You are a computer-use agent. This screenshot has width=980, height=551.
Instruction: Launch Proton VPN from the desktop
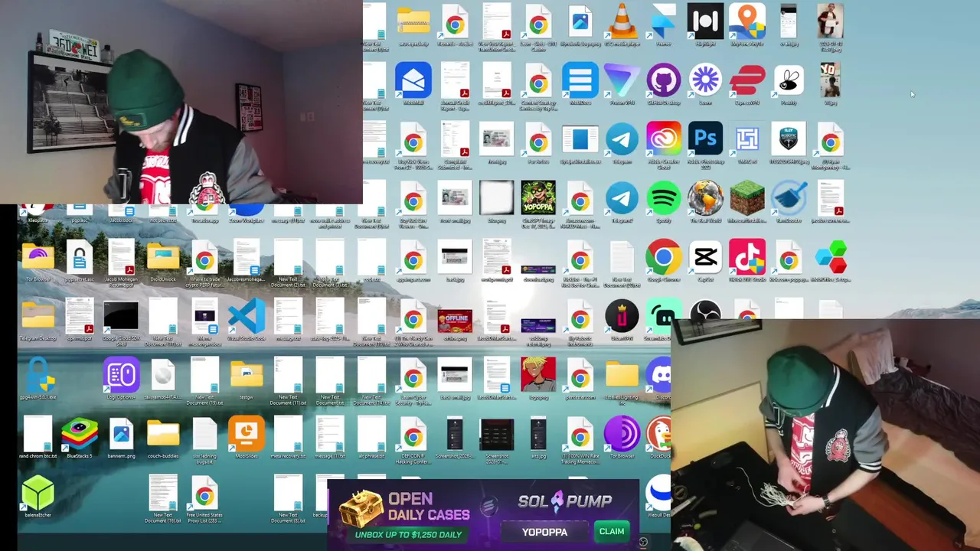coord(622,80)
